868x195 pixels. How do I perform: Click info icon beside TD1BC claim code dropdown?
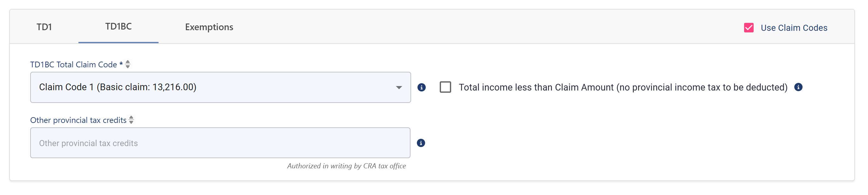(421, 88)
